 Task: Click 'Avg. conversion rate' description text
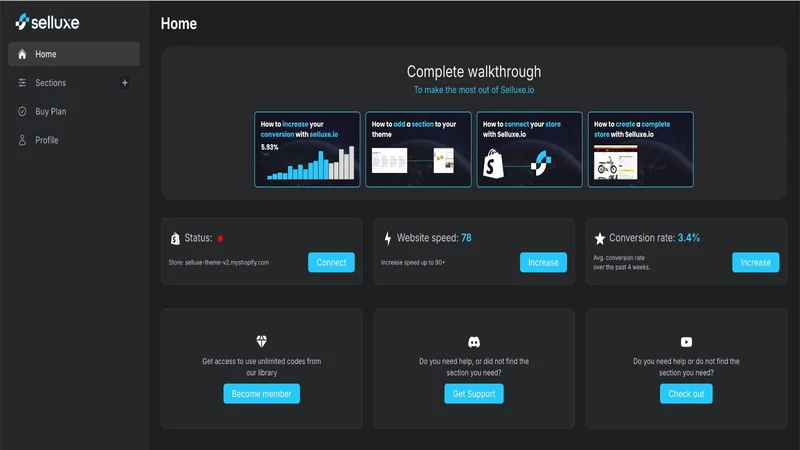click(621, 262)
